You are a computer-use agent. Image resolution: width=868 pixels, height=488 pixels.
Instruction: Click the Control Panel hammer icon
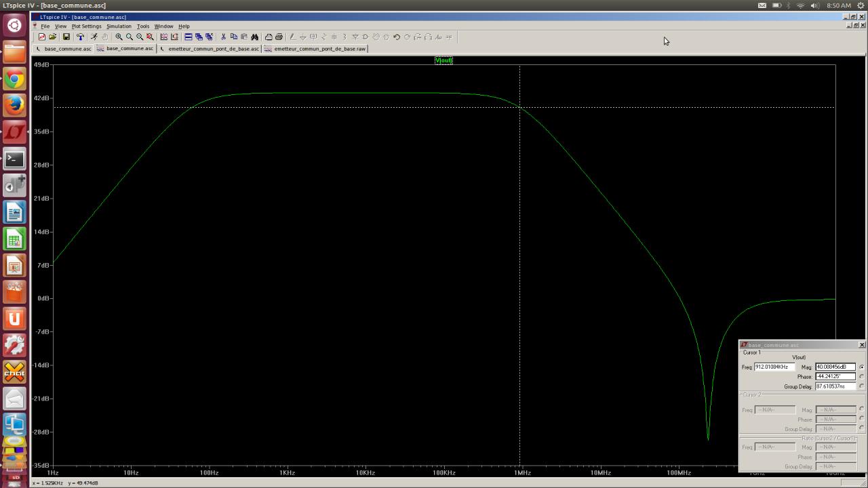[x=80, y=37]
